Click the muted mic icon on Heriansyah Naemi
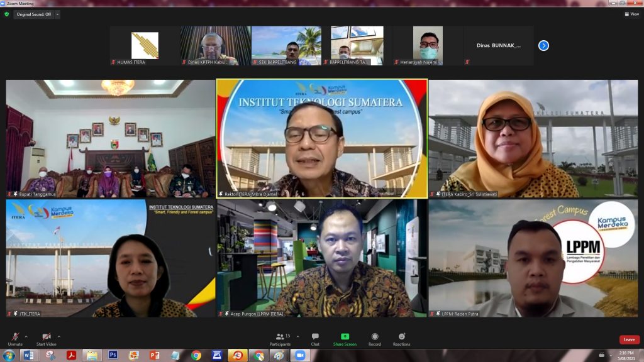 tap(396, 62)
